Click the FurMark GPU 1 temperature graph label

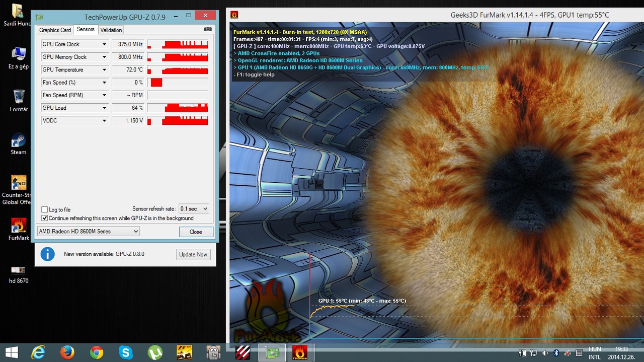362,301
